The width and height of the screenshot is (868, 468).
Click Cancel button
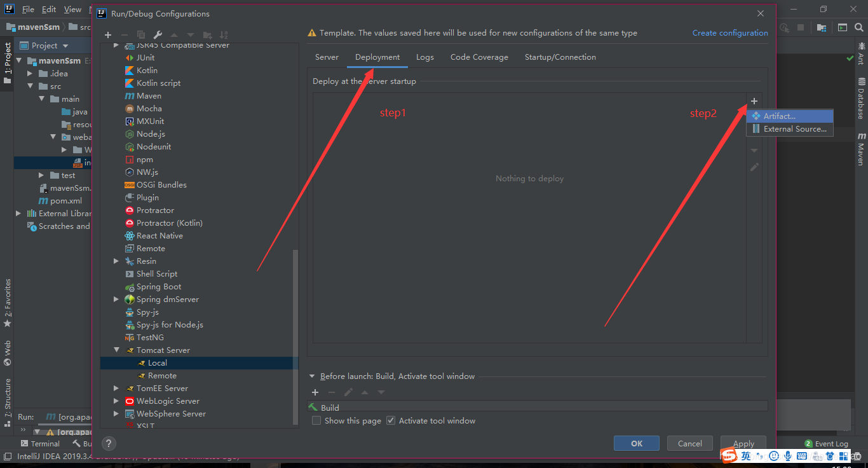(x=690, y=444)
